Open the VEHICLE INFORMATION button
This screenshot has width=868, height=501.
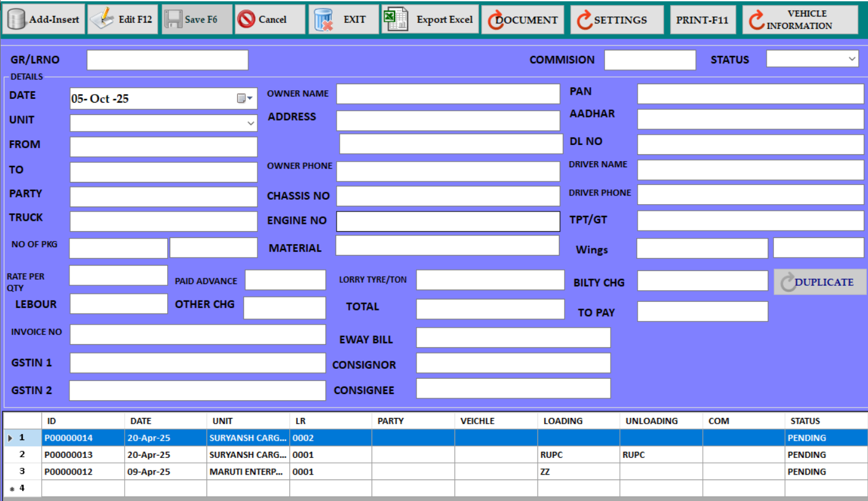(800, 20)
